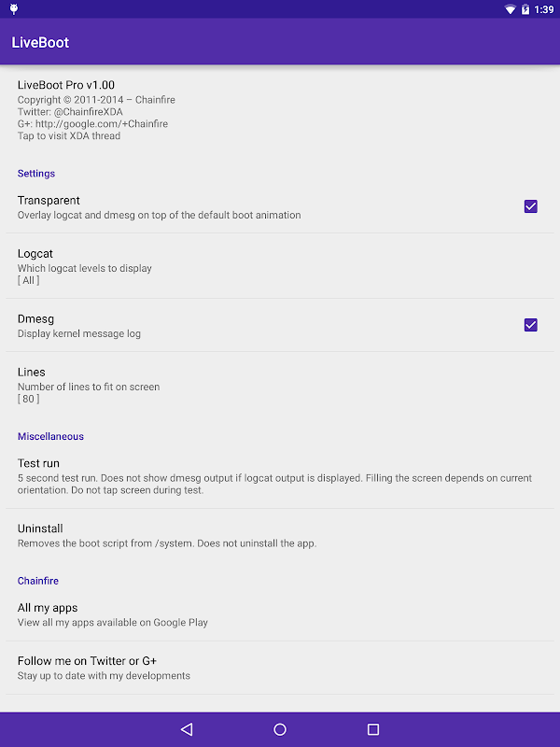Open Logcat levels selection
Viewport: 560px width, 747px height.
tap(280, 266)
